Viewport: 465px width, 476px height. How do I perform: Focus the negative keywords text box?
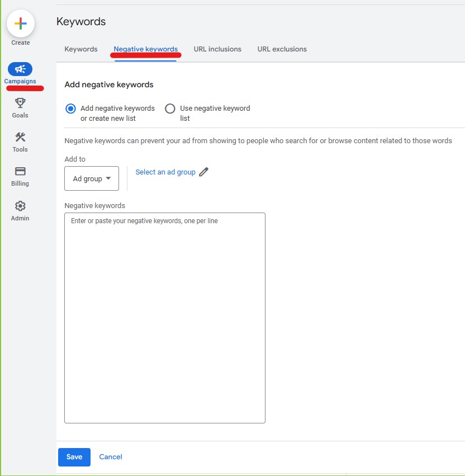(164, 318)
